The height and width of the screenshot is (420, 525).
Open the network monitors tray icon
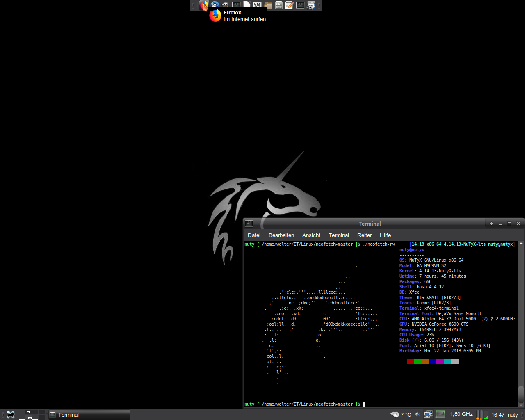[428, 415]
